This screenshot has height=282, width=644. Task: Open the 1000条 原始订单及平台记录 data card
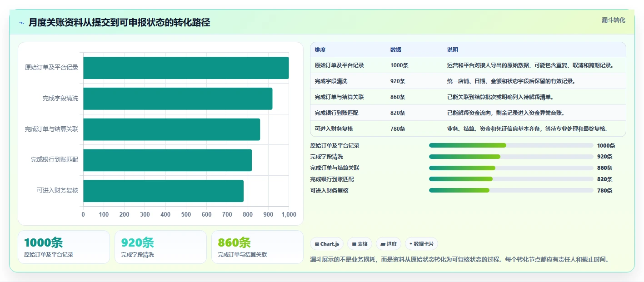64,247
